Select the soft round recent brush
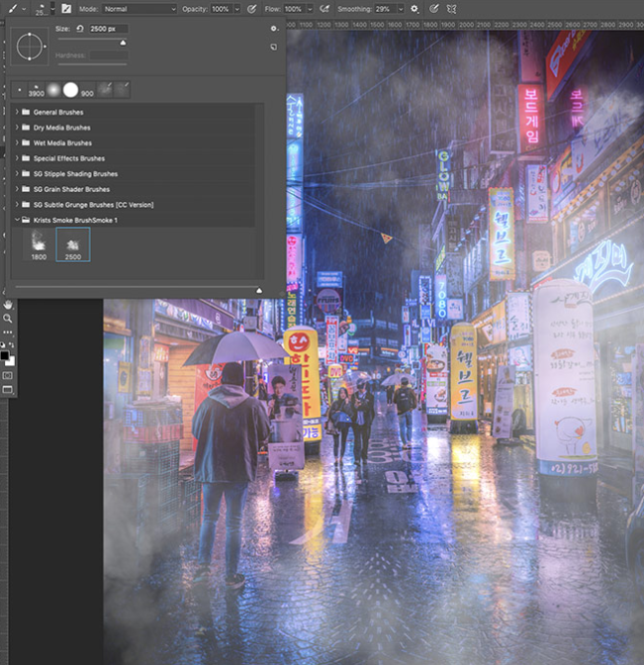This screenshot has height=665, width=644. click(53, 90)
